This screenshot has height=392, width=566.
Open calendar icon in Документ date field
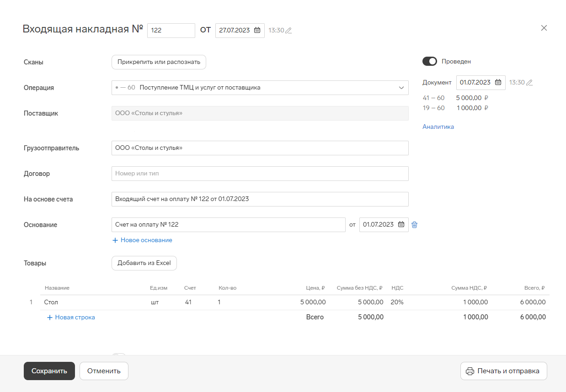point(498,82)
